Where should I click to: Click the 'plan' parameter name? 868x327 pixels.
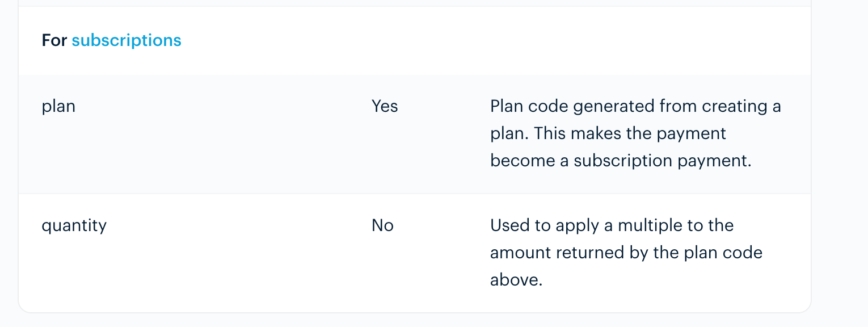coord(58,106)
